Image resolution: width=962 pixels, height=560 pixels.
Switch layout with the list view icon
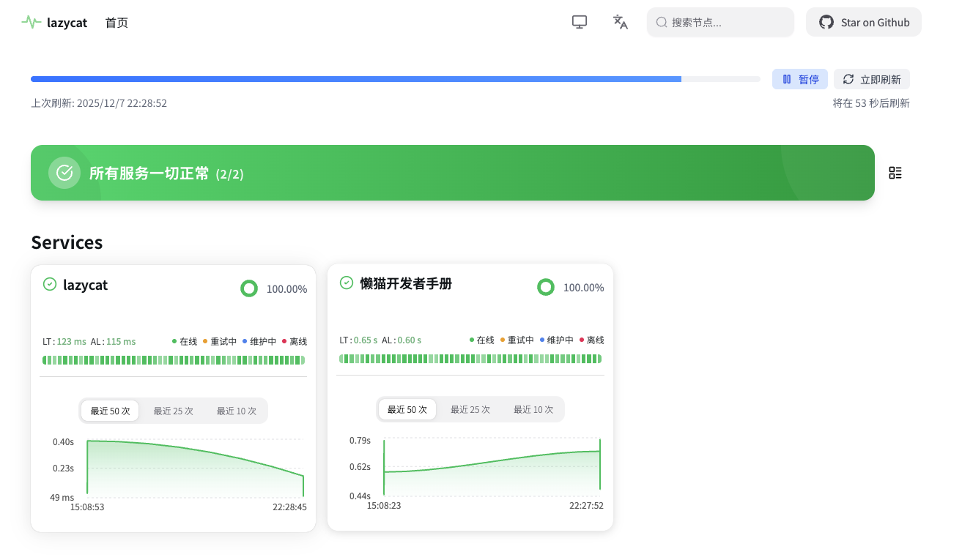pos(895,173)
